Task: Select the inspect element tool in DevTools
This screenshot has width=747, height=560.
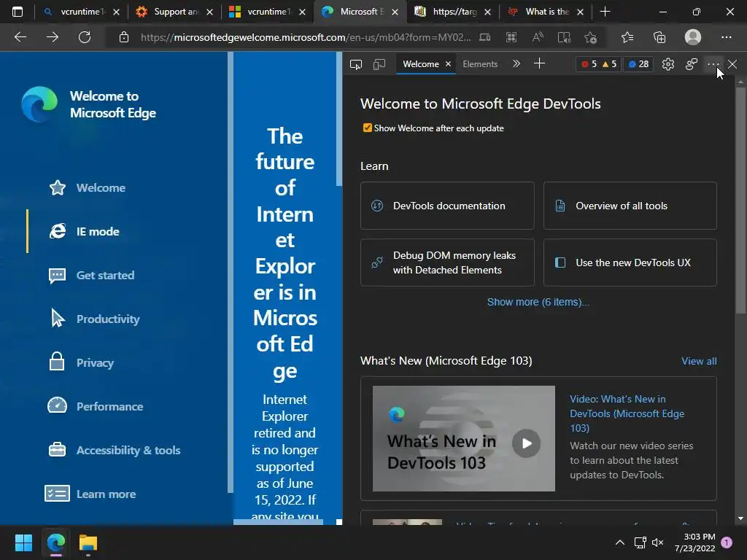Action: click(x=356, y=64)
